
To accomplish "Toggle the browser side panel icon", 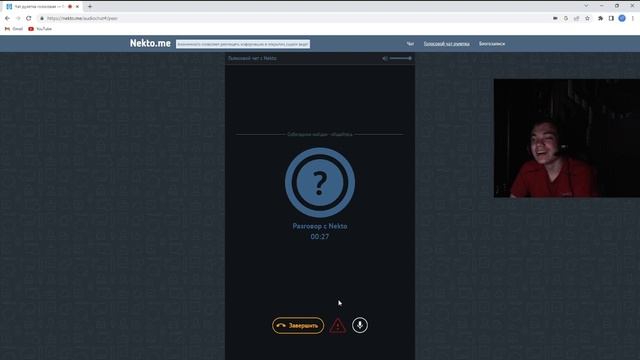I will coord(611,18).
